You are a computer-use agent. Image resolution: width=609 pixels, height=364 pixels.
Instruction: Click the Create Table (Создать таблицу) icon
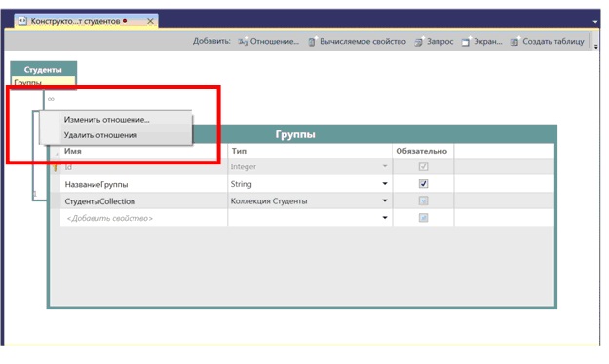[514, 42]
